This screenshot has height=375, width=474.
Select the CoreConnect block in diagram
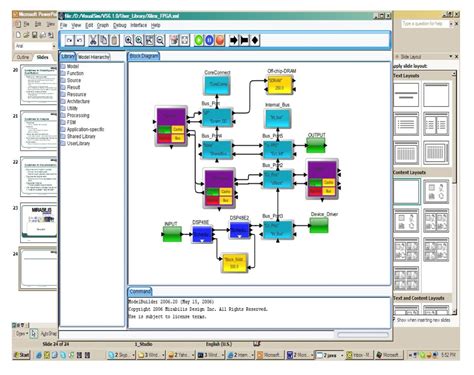pyautogui.click(x=217, y=85)
